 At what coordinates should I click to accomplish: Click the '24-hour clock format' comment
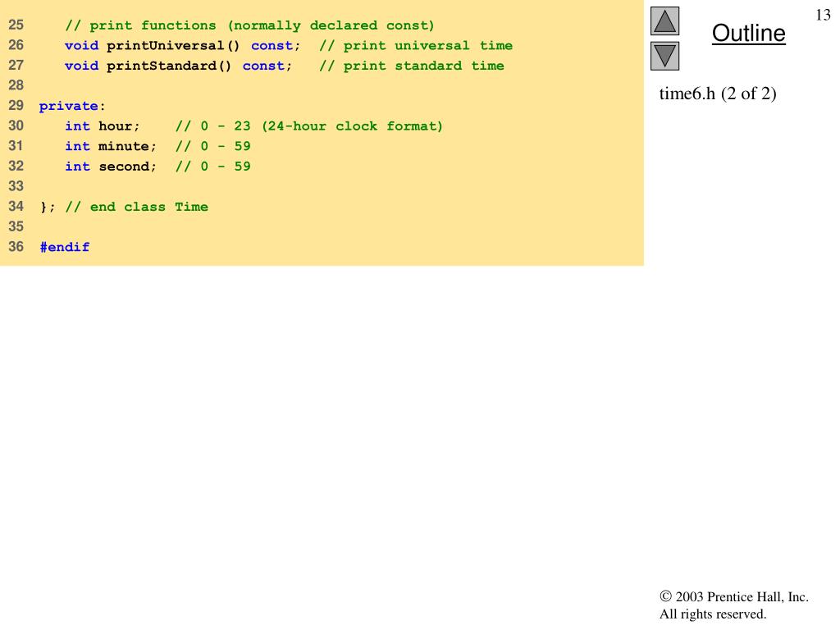[x=352, y=126]
